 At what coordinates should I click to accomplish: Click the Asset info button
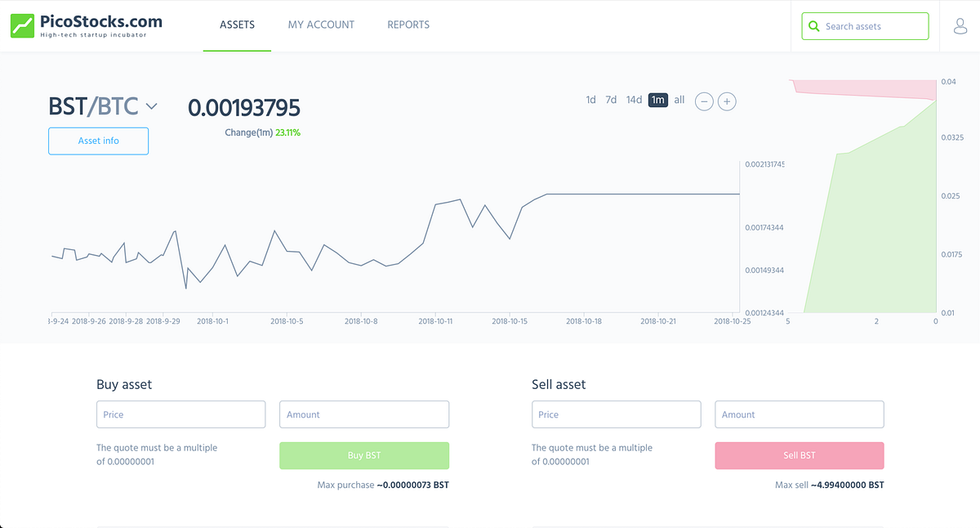click(99, 141)
